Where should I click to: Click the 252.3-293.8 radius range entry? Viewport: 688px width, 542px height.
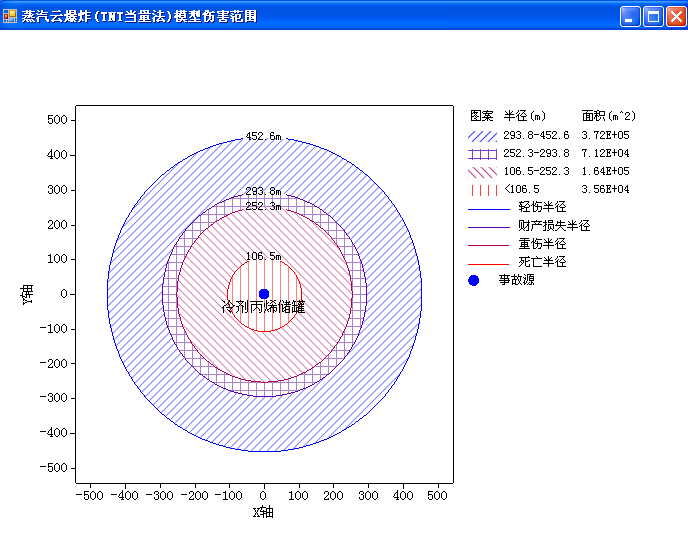click(536, 153)
